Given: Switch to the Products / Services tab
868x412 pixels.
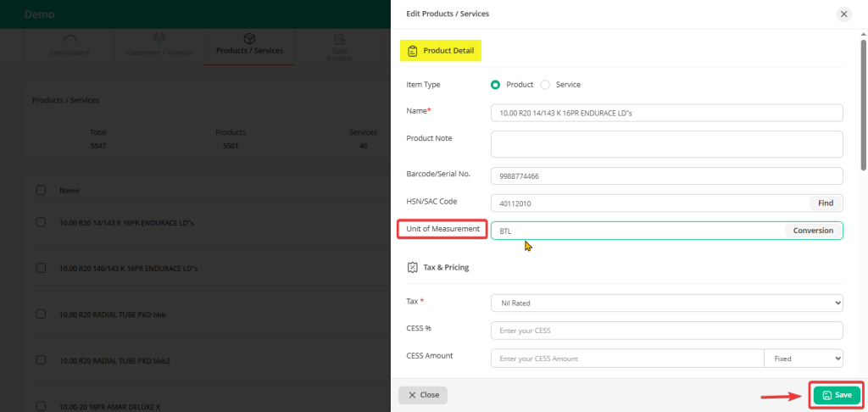Looking at the screenshot, I should pyautogui.click(x=249, y=52).
